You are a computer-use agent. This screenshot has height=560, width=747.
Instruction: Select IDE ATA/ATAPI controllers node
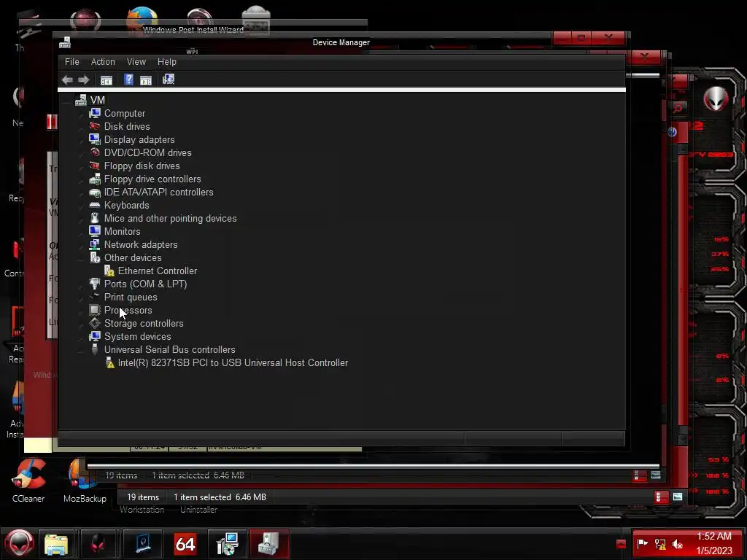(x=158, y=192)
